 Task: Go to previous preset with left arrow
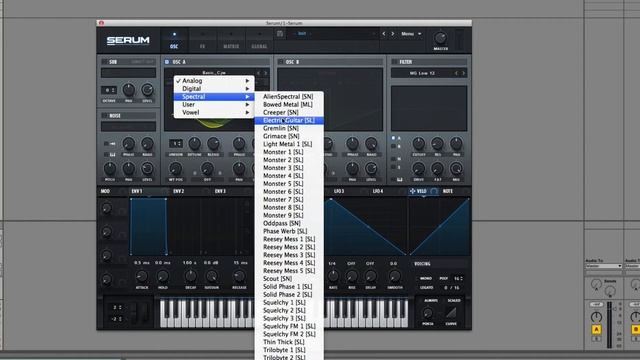click(384, 34)
